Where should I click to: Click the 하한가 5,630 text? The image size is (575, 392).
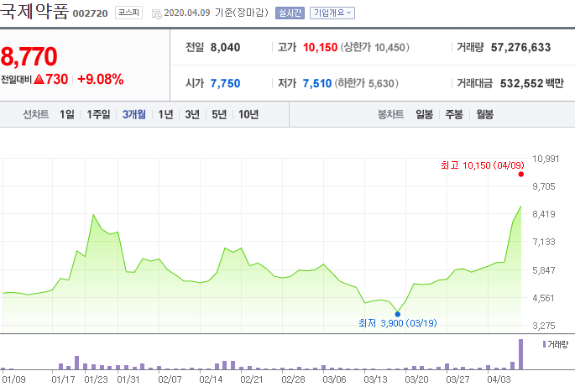tap(366, 83)
